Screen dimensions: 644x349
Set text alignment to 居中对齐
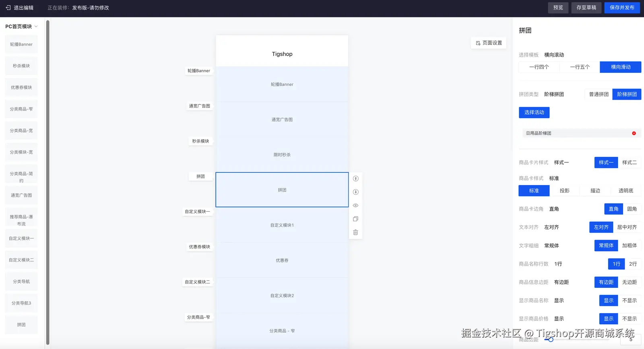627,227
